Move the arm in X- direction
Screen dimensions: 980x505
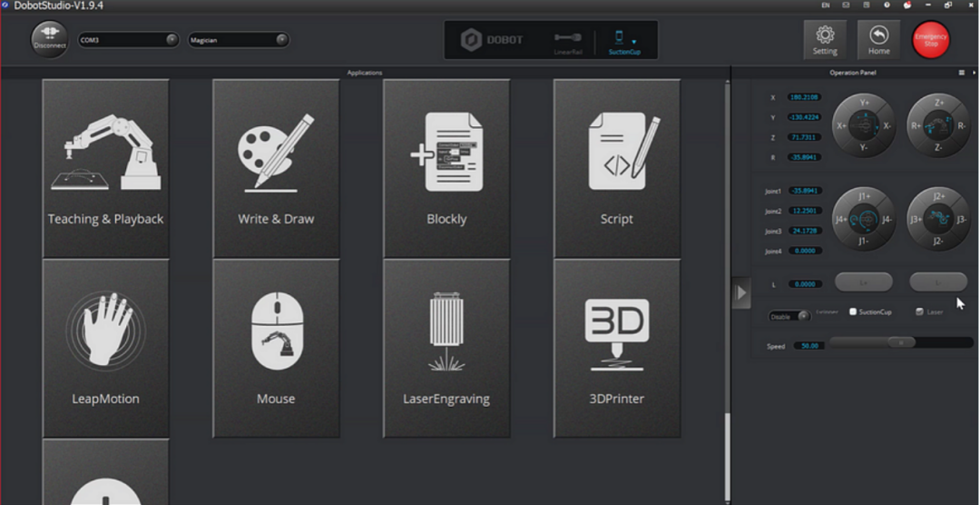click(887, 125)
